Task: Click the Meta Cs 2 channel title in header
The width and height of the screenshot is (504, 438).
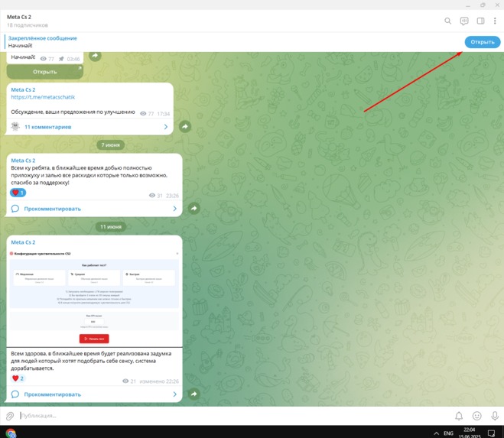Action: pyautogui.click(x=19, y=17)
